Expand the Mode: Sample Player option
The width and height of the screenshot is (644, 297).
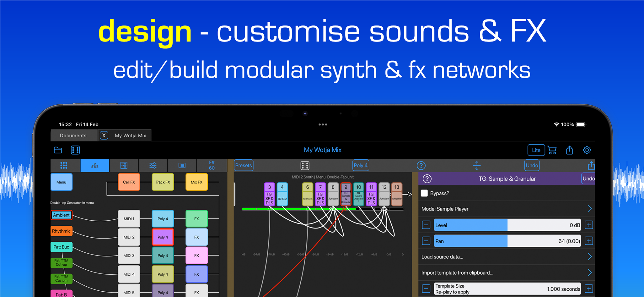point(506,209)
